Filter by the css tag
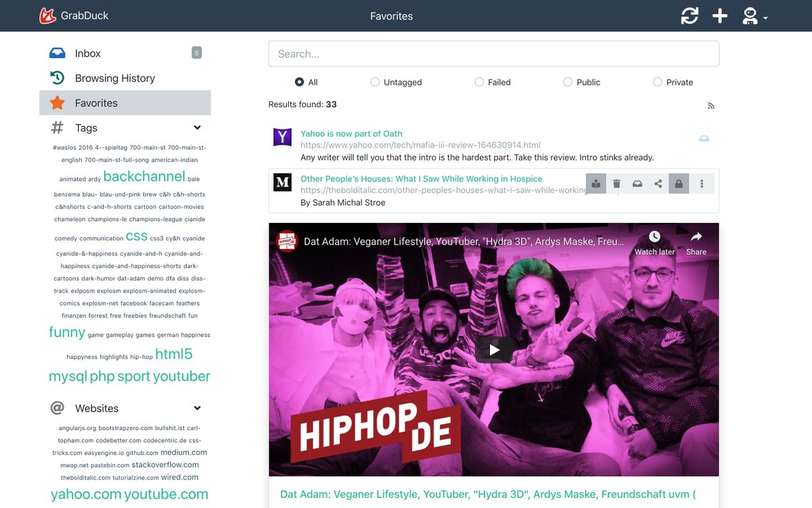Image resolution: width=812 pixels, height=508 pixels. point(137,236)
